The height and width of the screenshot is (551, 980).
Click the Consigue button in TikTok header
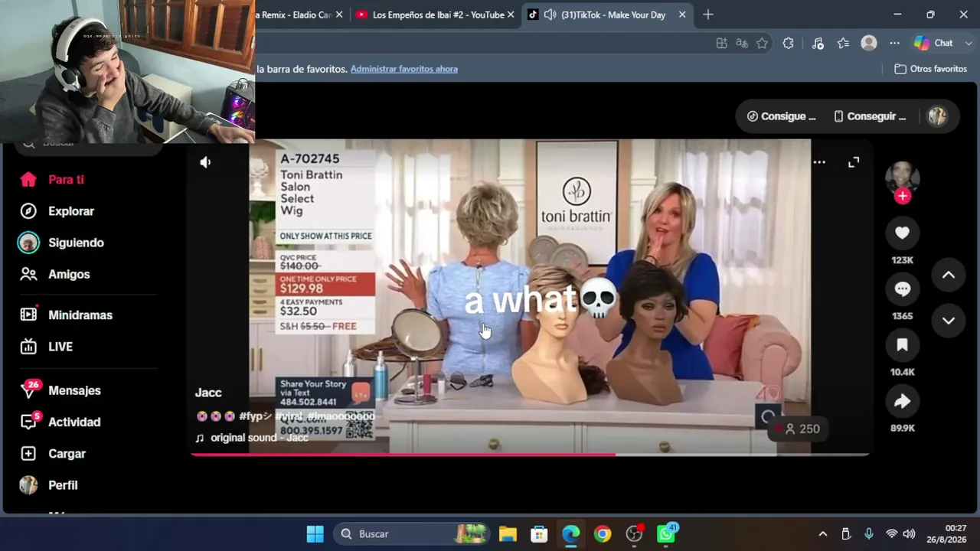[x=782, y=116]
